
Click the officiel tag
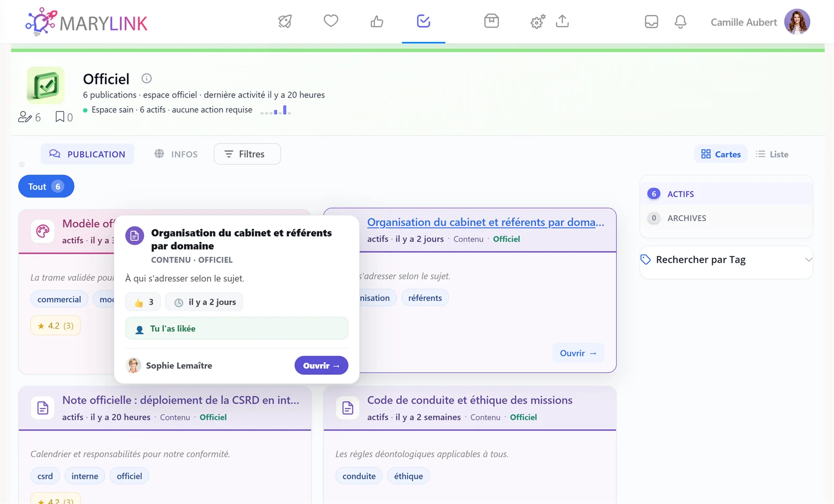(129, 476)
